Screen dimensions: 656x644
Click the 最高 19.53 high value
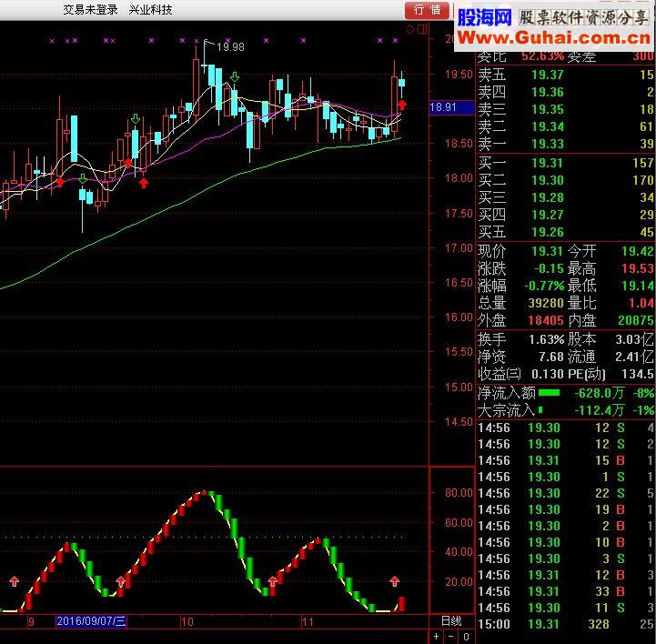click(x=638, y=268)
